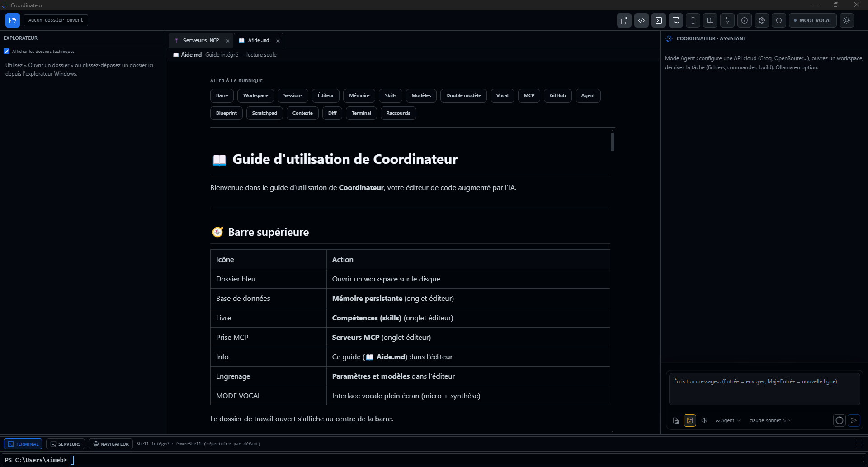Select the Aide.md tab
Screen dimensions: 868x467
(259, 40)
